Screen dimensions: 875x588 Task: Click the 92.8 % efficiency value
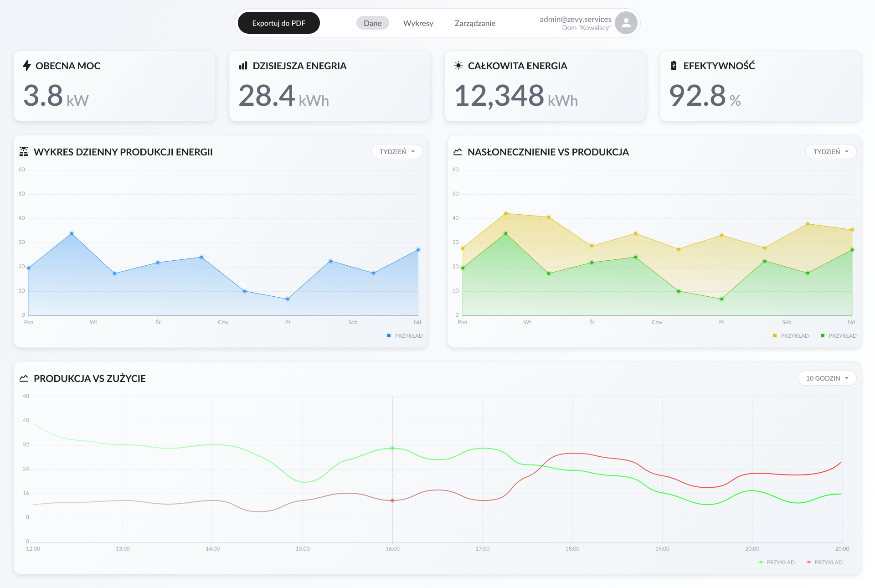(x=705, y=96)
